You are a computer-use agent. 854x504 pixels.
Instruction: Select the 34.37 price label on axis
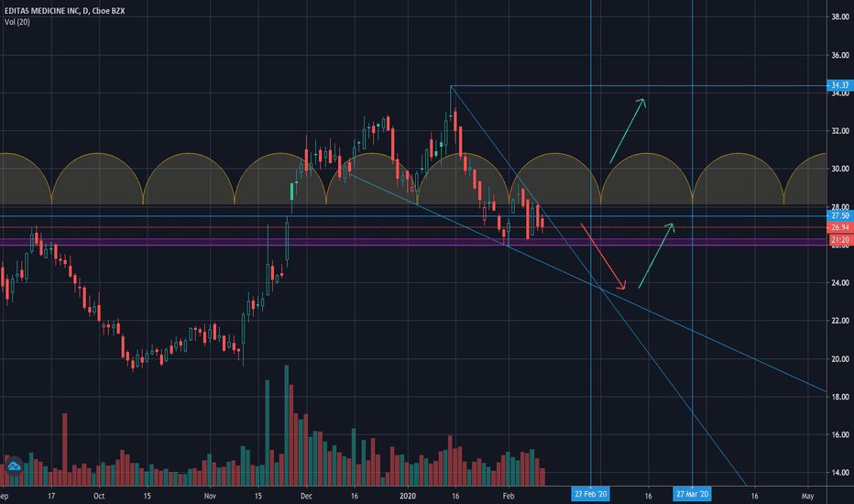click(840, 85)
